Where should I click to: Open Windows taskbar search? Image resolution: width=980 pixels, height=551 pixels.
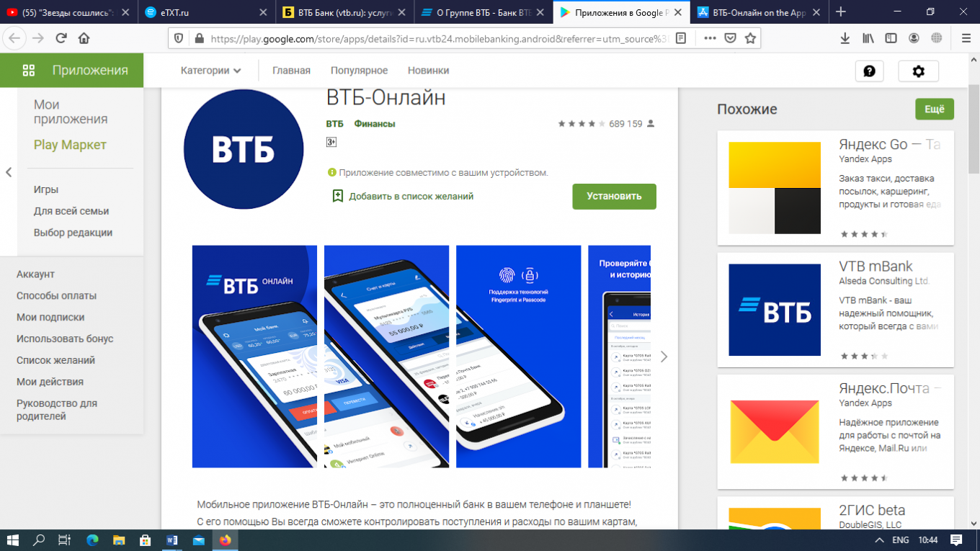[x=39, y=539]
